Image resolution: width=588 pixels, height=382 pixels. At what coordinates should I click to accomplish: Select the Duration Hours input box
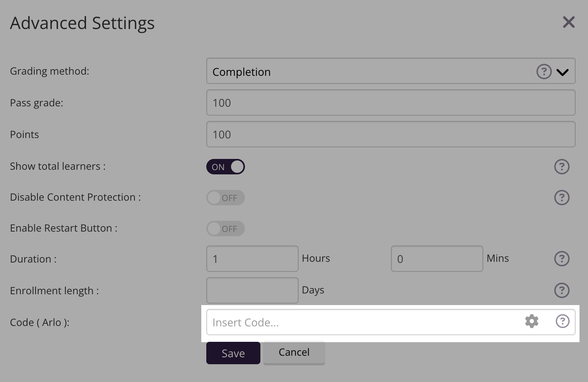(252, 259)
